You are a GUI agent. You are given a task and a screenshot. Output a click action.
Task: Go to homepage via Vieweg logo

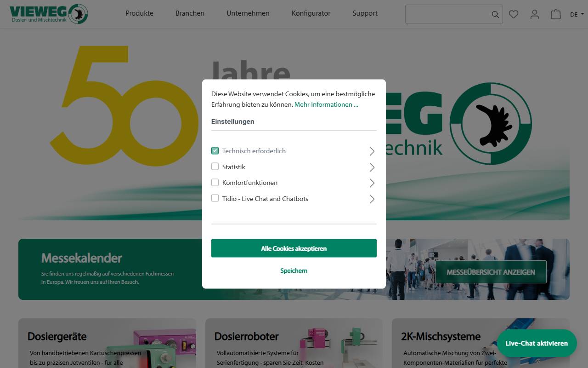(49, 14)
